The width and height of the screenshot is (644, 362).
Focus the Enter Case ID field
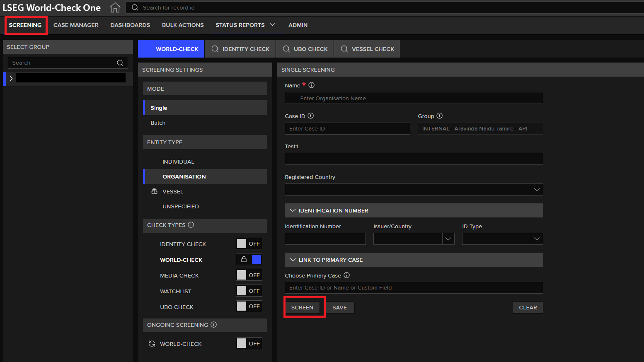[347, 128]
